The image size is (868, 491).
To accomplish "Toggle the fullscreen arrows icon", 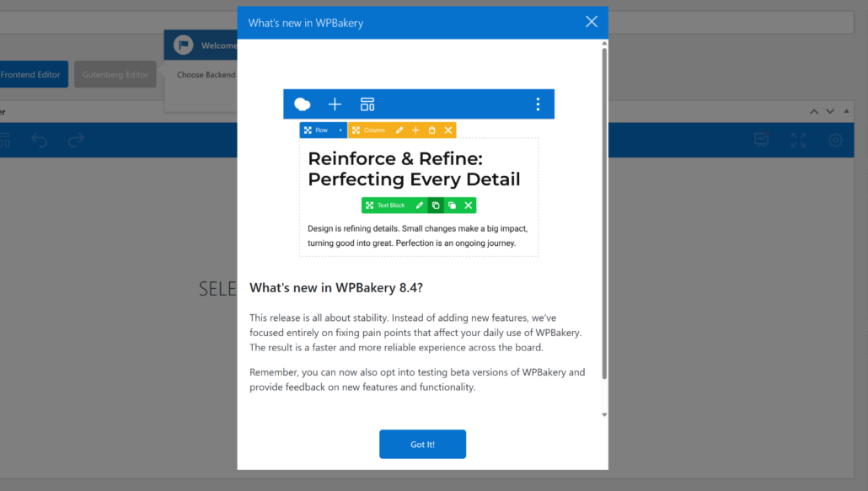I will (x=798, y=141).
